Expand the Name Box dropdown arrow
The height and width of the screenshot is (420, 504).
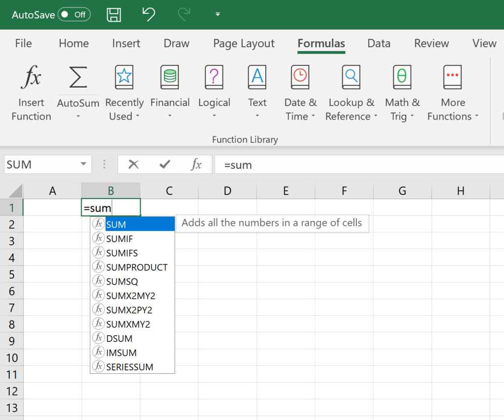click(83, 164)
